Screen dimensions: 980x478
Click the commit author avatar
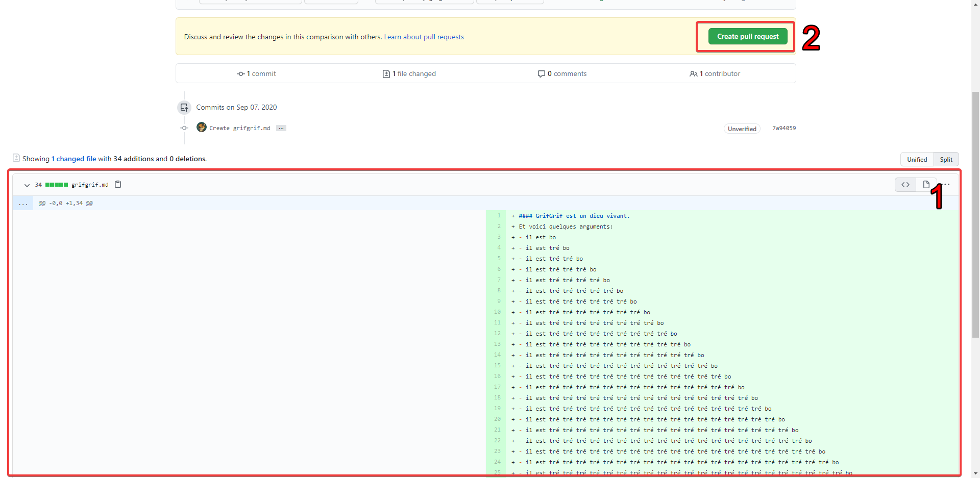pos(202,127)
